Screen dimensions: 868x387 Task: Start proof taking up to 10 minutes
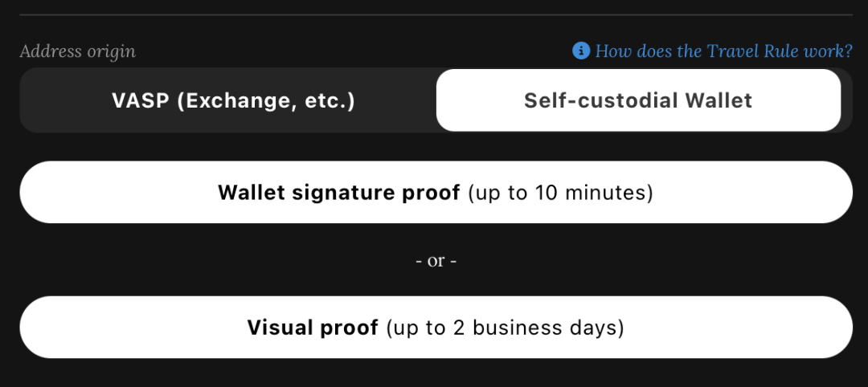tap(436, 193)
